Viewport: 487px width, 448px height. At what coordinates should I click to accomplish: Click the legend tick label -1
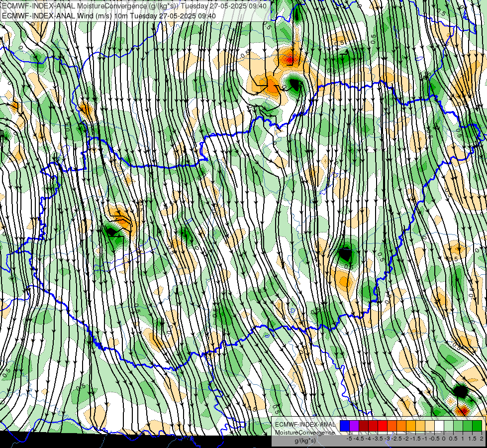(425, 439)
